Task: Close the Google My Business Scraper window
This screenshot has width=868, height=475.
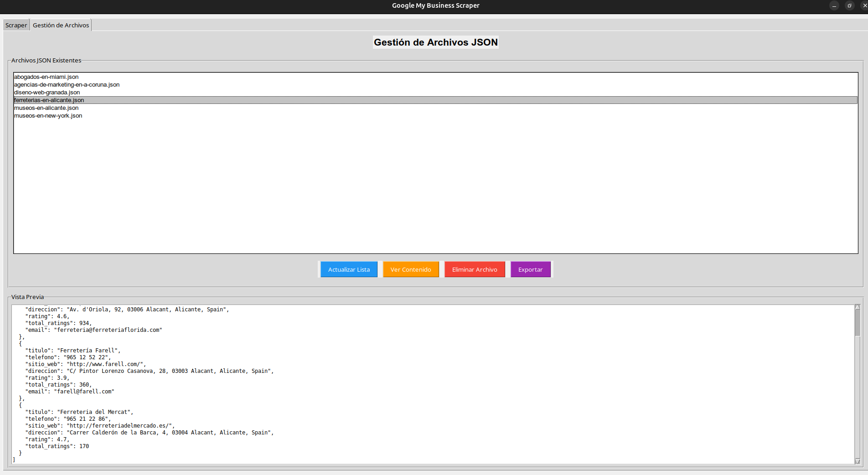Action: point(864,5)
